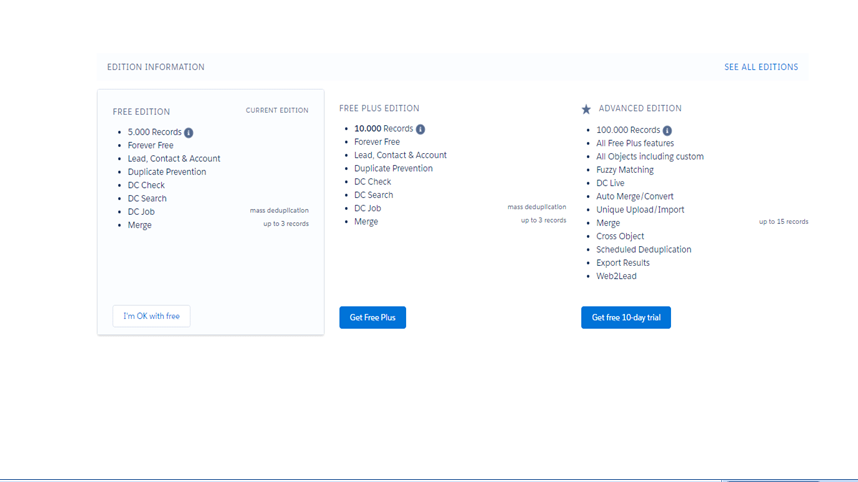Click info icon next to 5.000 Records

[188, 132]
